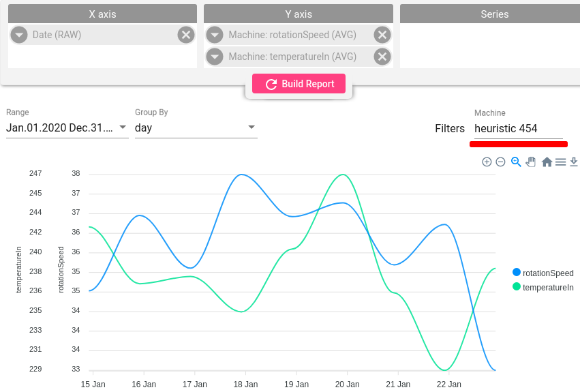Toggle temperatureIn series in legend

543,287
